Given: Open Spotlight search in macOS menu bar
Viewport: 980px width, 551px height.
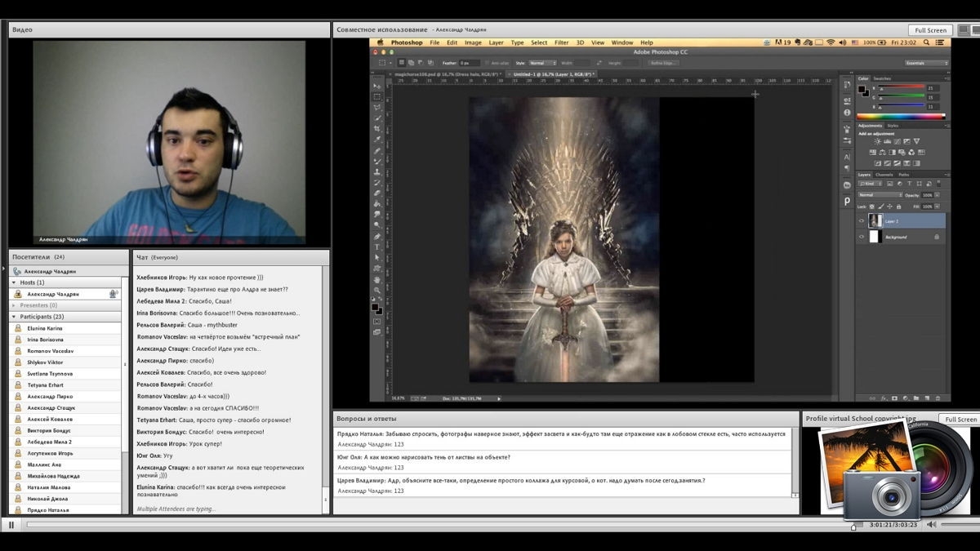Looking at the screenshot, I should click(926, 42).
